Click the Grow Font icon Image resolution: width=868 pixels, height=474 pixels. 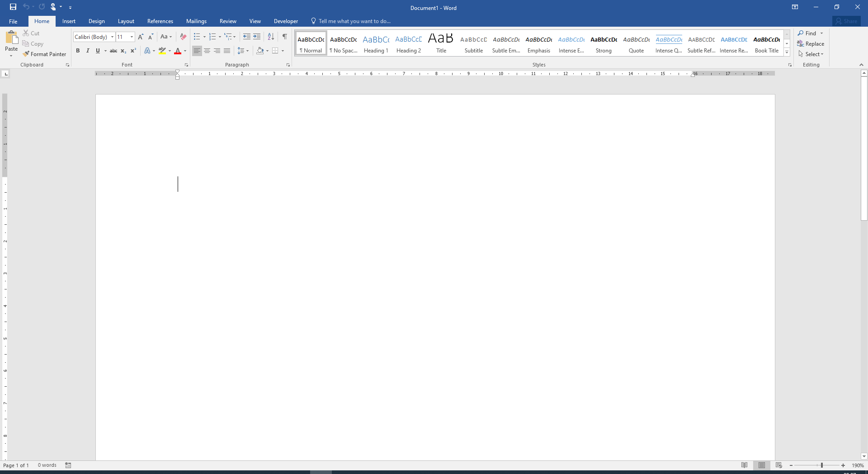click(141, 37)
